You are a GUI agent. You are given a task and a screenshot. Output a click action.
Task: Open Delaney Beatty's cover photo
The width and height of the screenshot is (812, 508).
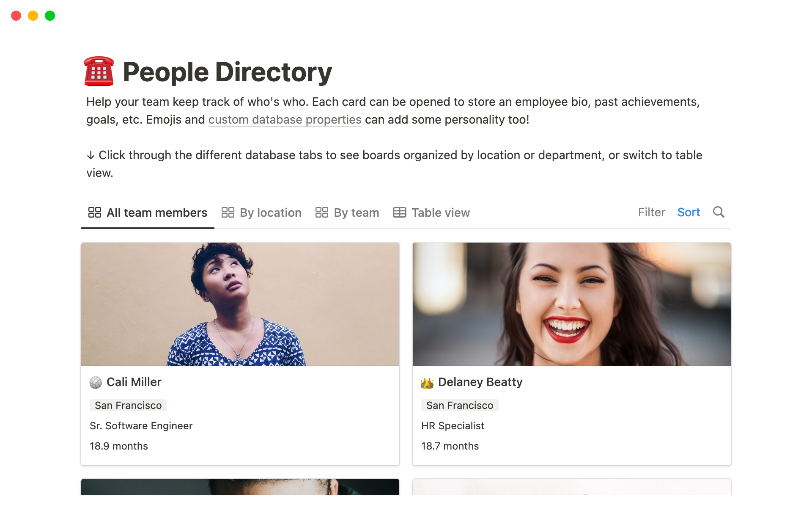(x=571, y=304)
